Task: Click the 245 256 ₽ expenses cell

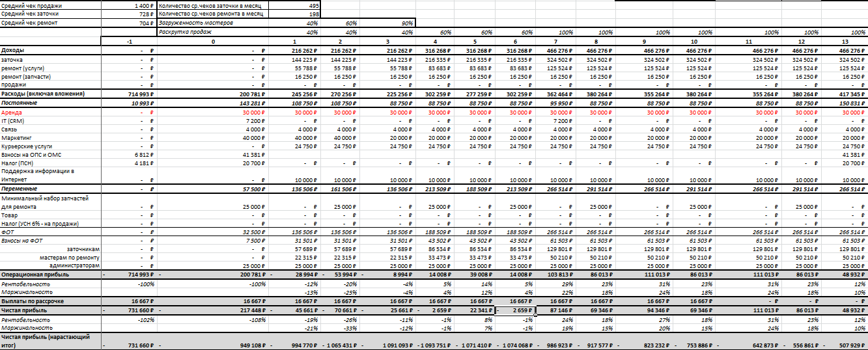Action: click(x=294, y=94)
